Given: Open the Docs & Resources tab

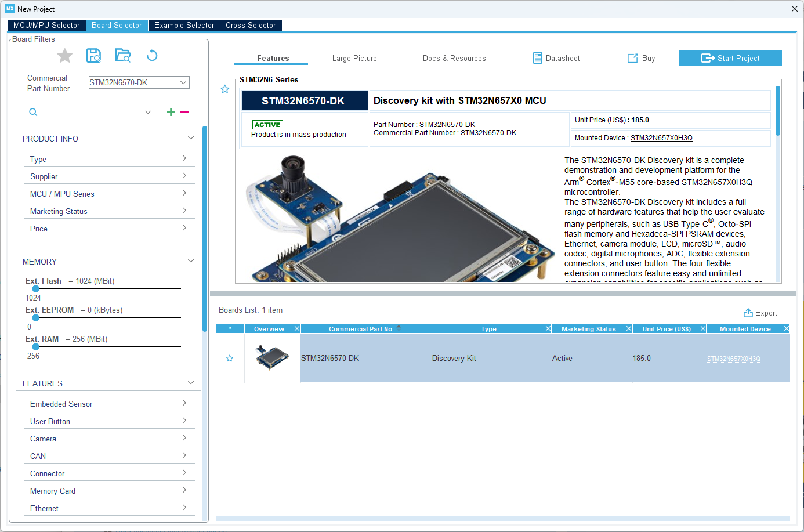Looking at the screenshot, I should click(454, 58).
